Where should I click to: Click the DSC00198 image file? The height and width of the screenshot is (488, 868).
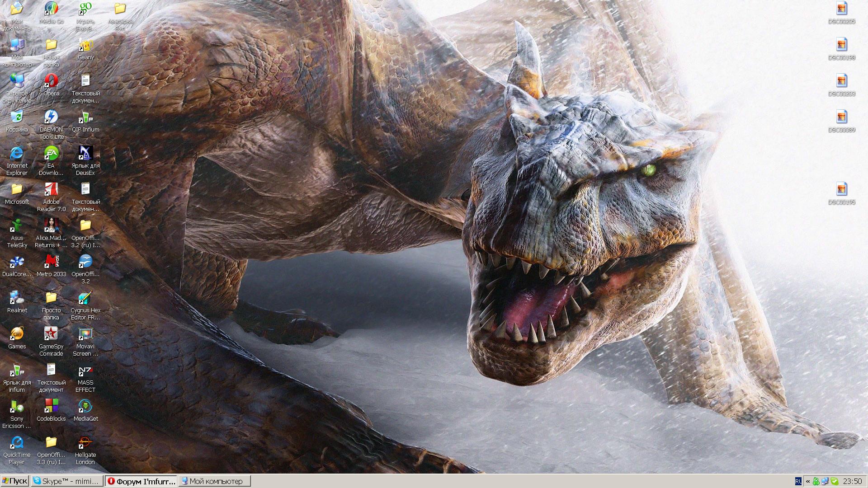point(841,49)
